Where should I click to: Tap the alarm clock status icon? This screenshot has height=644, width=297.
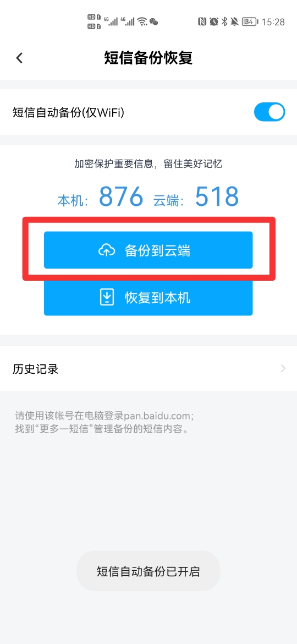click(214, 22)
